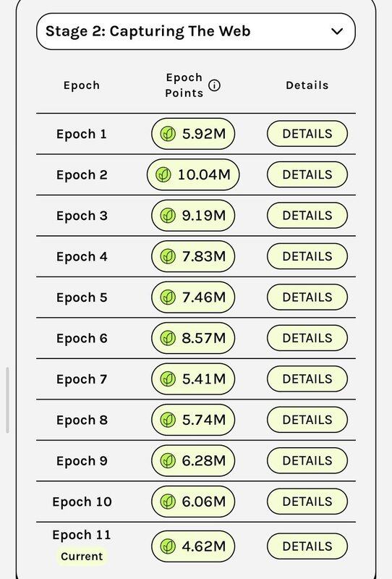The width and height of the screenshot is (392, 579).
Task: Click the 7.46M points badge of Epoch 5
Action: click(x=193, y=297)
